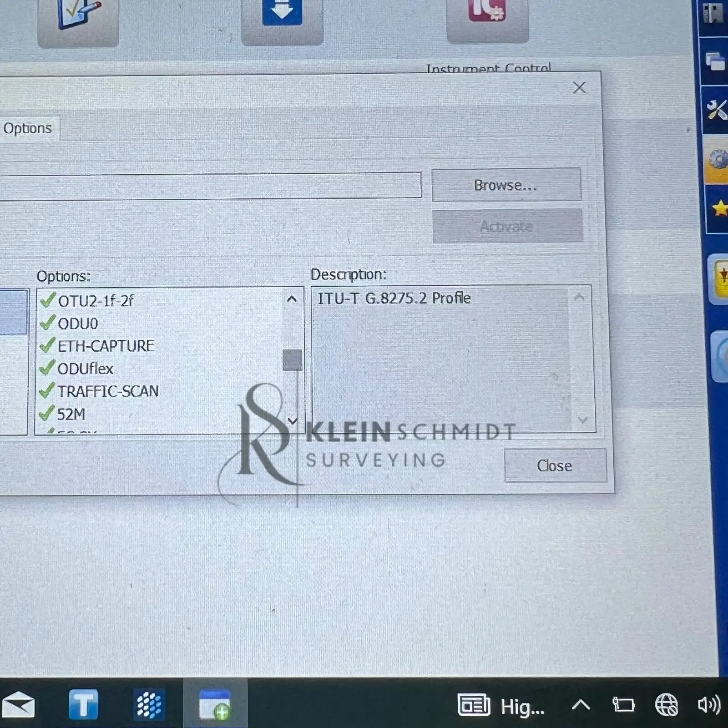Select the yellow star favorites icon
This screenshot has height=728, width=728.
point(719,209)
